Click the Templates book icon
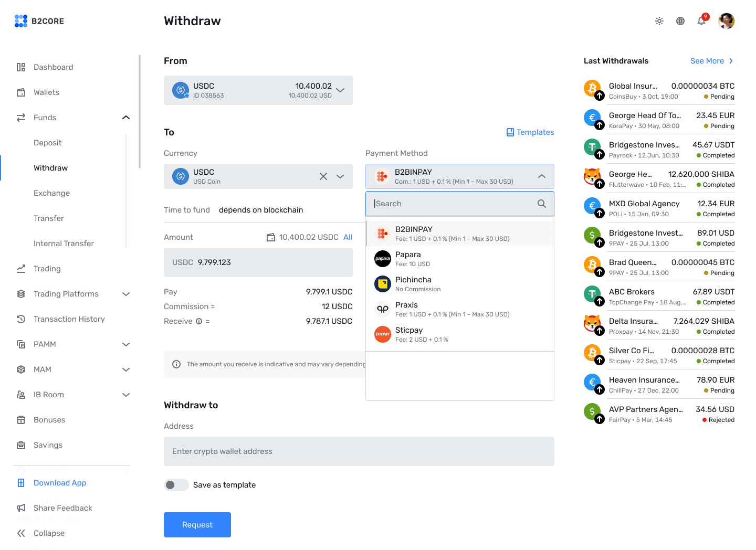This screenshot has height=550, width=756. 510,132
